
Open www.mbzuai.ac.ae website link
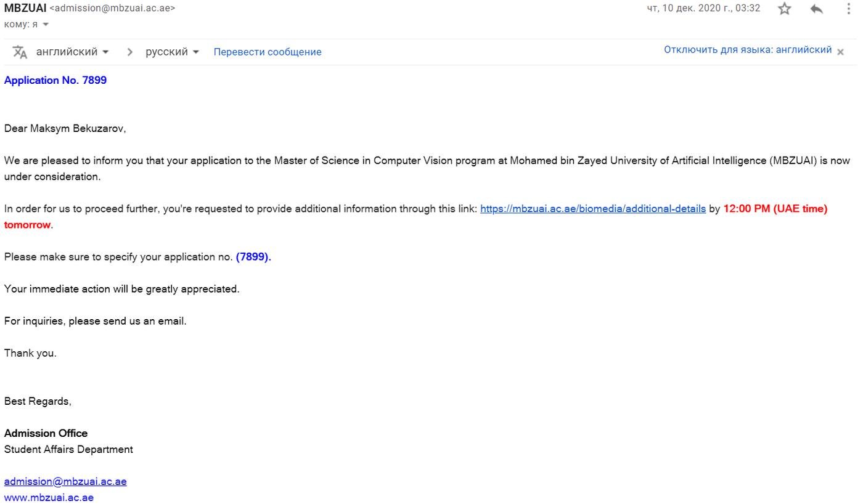pos(49,497)
